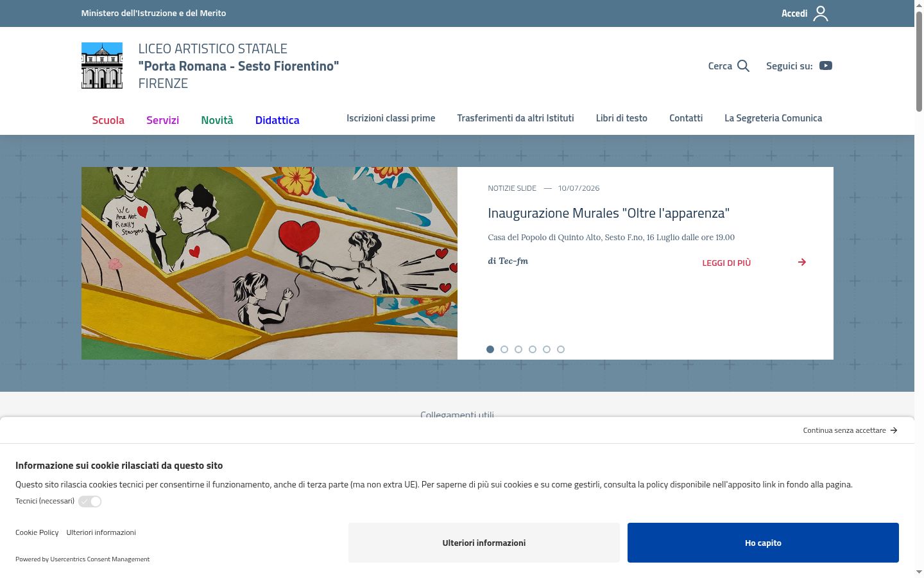
Task: Click the cookie information heading
Action: (x=119, y=466)
